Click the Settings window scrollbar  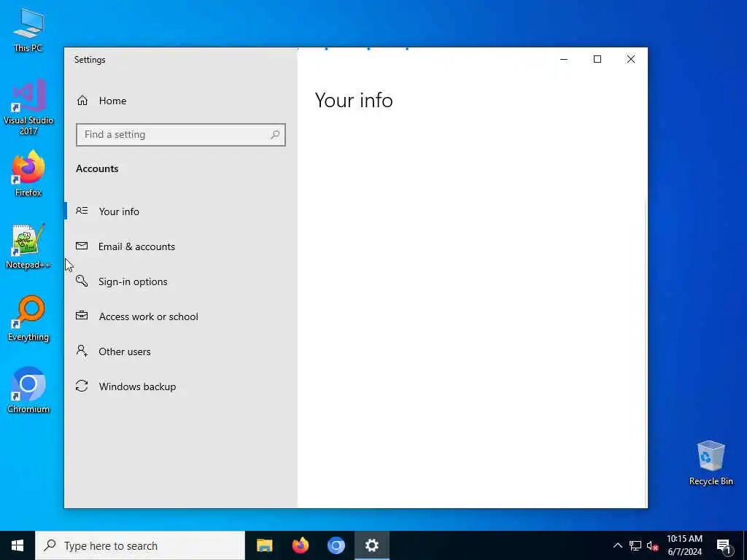pyautogui.click(x=646, y=352)
